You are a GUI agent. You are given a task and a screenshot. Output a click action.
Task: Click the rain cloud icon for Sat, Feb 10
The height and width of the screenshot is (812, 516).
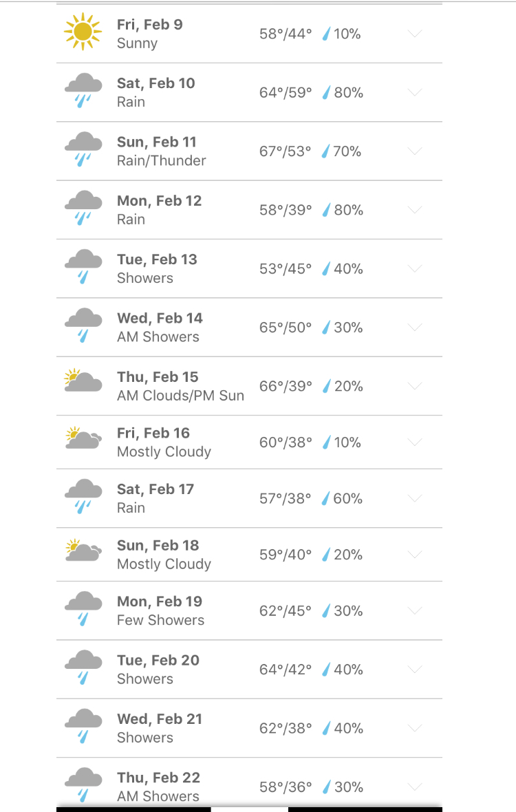point(83,91)
